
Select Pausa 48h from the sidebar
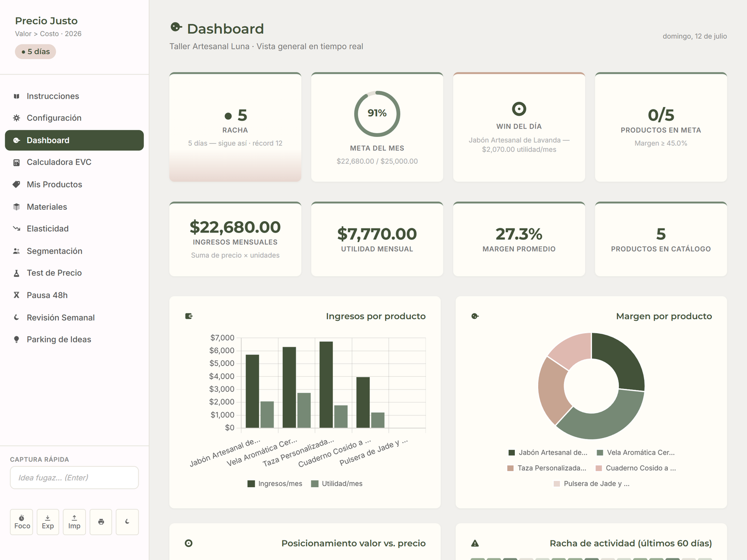[74, 295]
